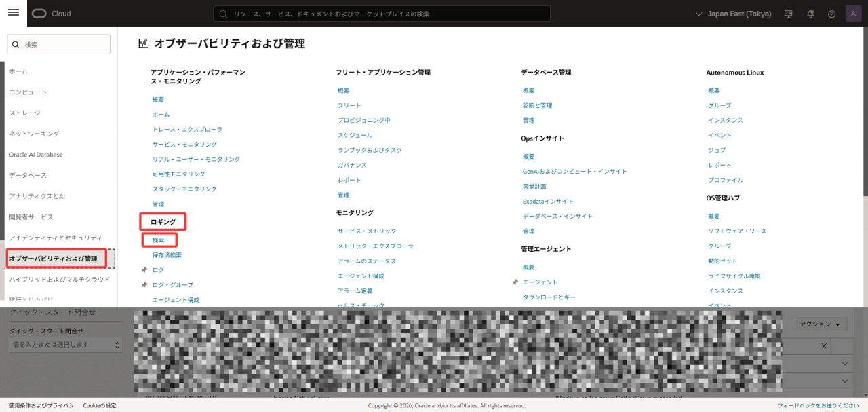Open the quick start query combo box
The height and width of the screenshot is (412, 868).
point(64,345)
